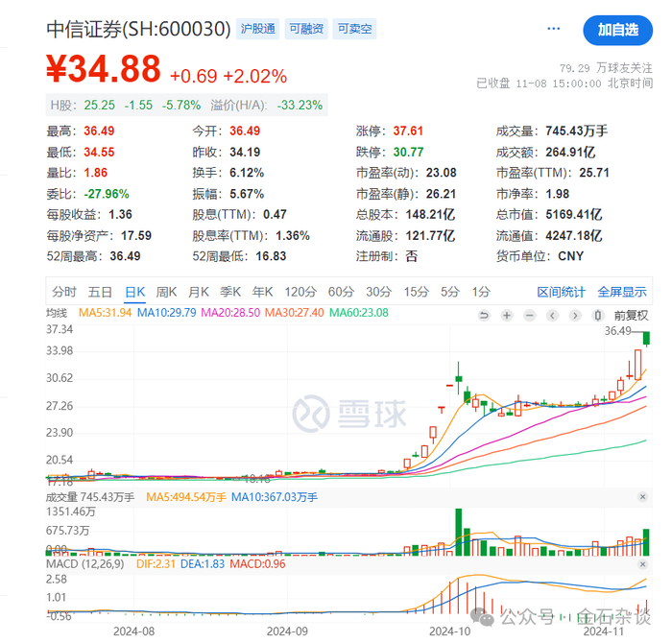Switch to 120分 interval

point(300,292)
